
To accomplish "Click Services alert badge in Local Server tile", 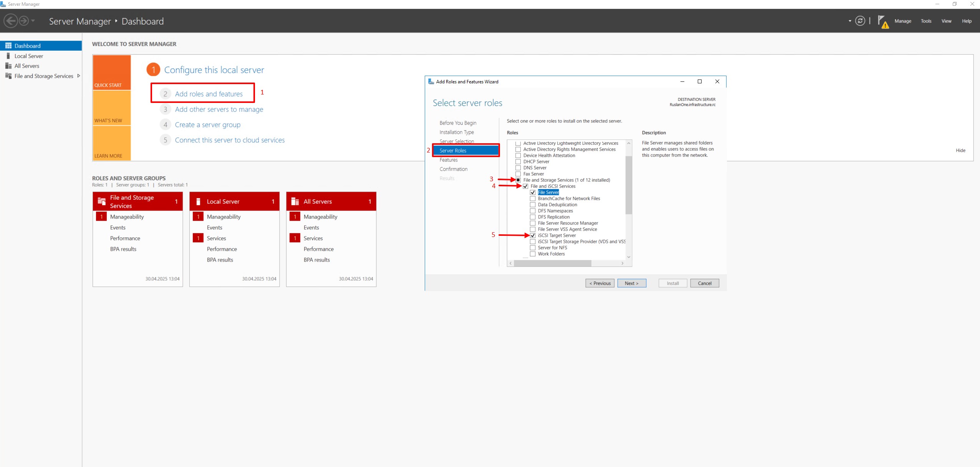I will (x=198, y=238).
